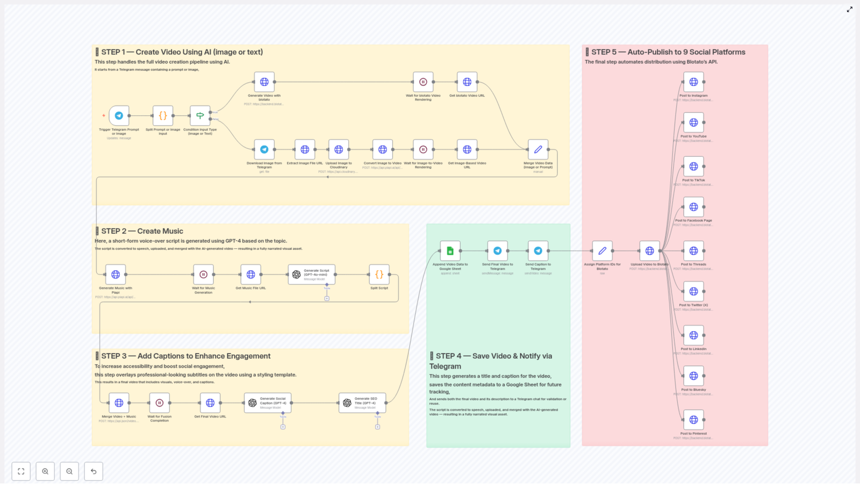The height and width of the screenshot is (504, 860).
Task: Select the Generate Video with Blotato node
Action: pyautogui.click(x=264, y=82)
